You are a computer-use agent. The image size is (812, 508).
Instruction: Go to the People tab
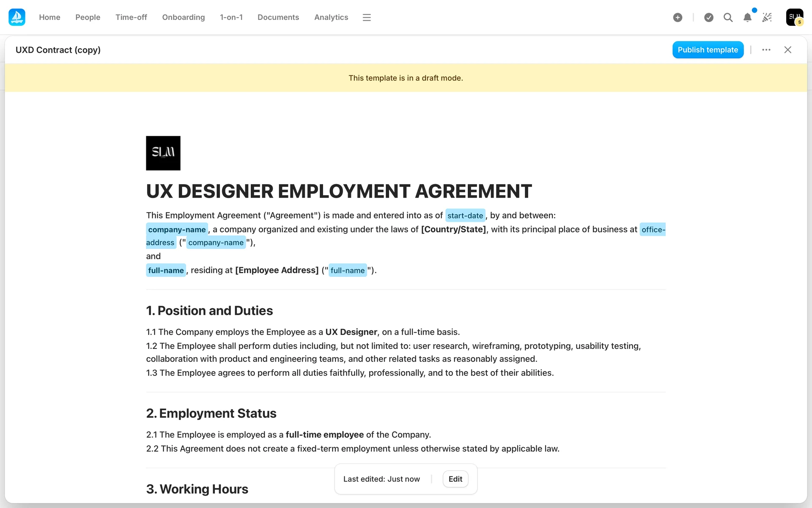pyautogui.click(x=88, y=17)
